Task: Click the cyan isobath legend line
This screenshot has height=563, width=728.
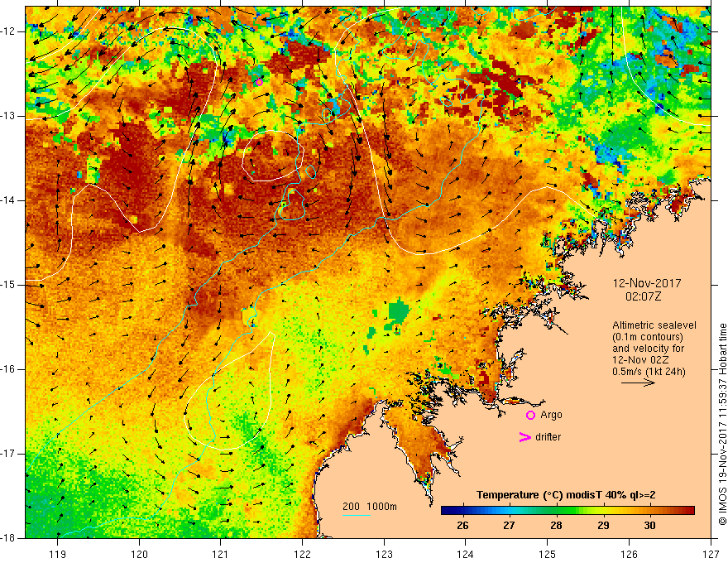Action: coord(357,515)
